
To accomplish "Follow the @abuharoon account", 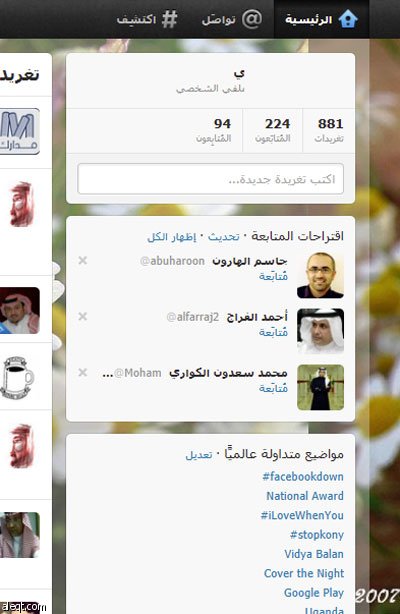I will pyautogui.click(x=273, y=276).
